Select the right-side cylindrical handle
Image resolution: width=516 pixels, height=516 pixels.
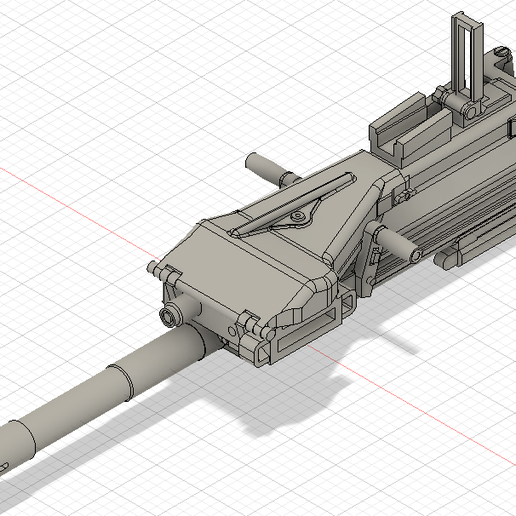point(398,243)
